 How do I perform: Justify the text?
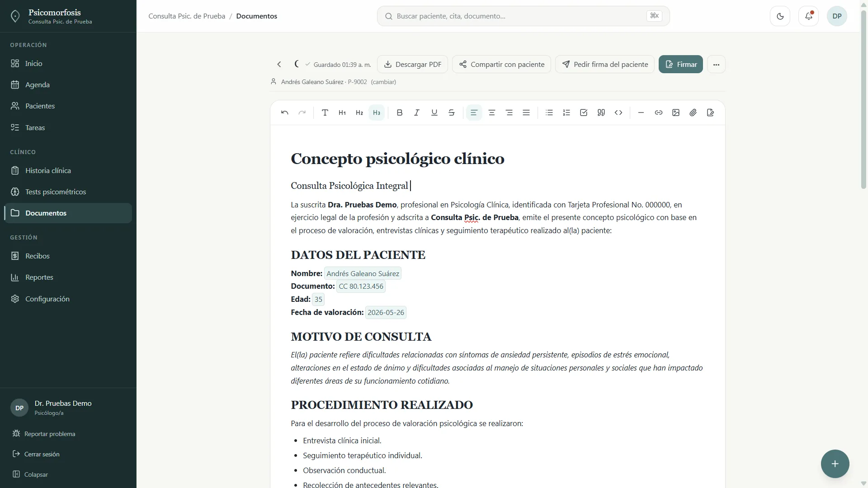coord(526,113)
